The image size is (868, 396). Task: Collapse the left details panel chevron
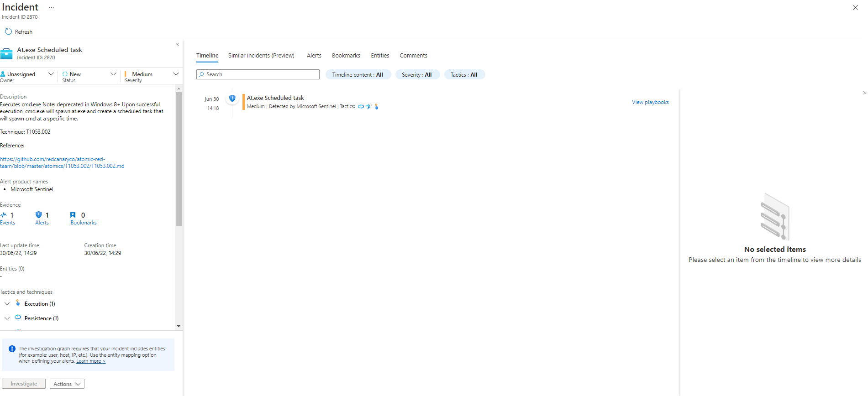coord(177,44)
